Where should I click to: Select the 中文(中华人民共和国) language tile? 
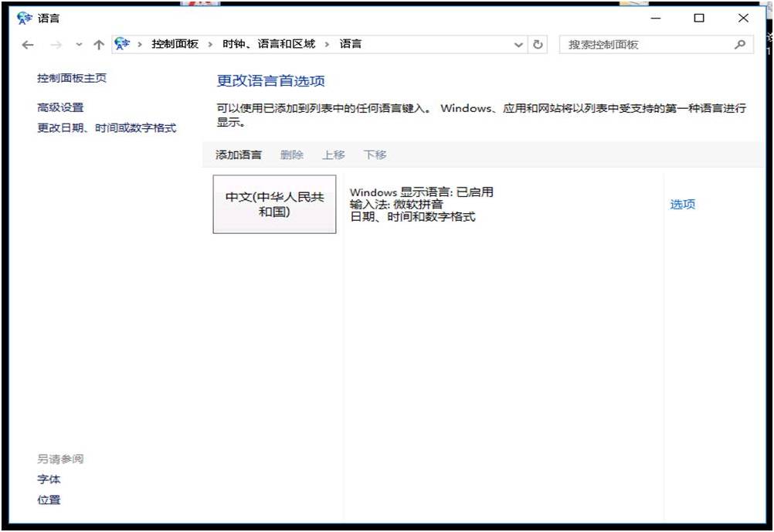coord(274,205)
